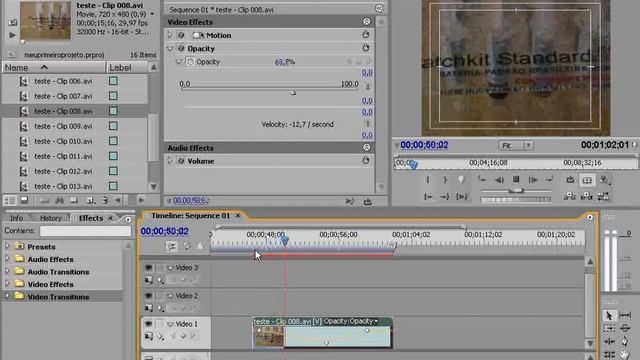
Task: Click the Lift button
Action: pyautogui.click(x=569, y=197)
